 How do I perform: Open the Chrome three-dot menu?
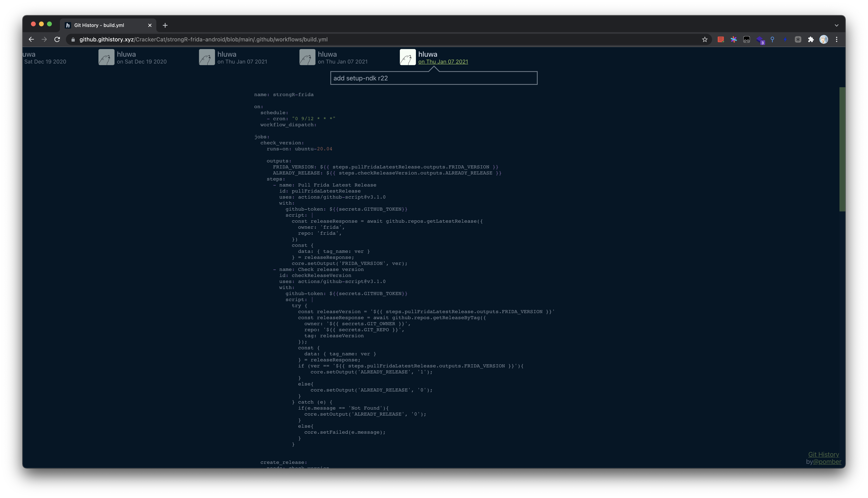836,40
